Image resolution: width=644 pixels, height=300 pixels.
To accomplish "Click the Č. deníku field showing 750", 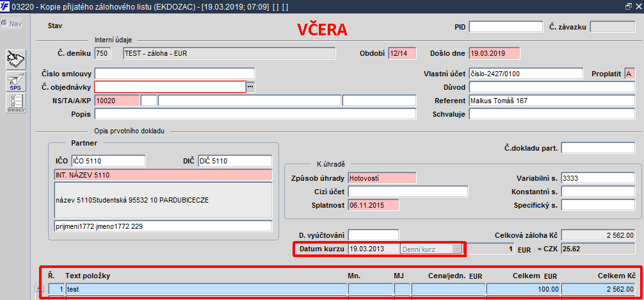I will click(102, 53).
